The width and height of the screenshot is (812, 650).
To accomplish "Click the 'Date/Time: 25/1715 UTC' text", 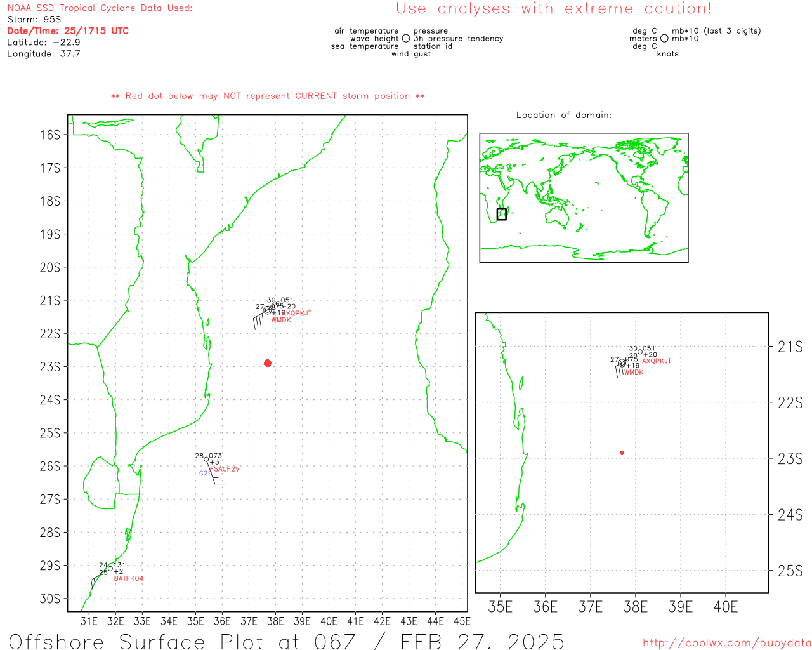I will (68, 31).
